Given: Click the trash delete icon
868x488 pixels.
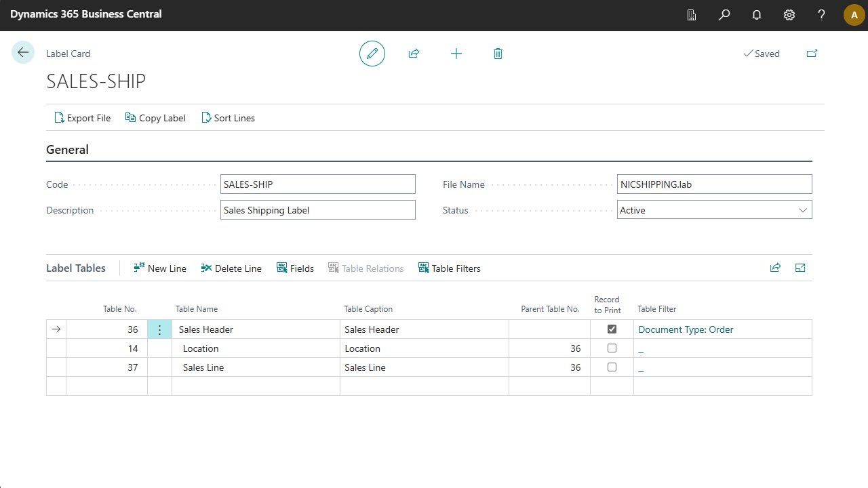Looking at the screenshot, I should (x=498, y=54).
